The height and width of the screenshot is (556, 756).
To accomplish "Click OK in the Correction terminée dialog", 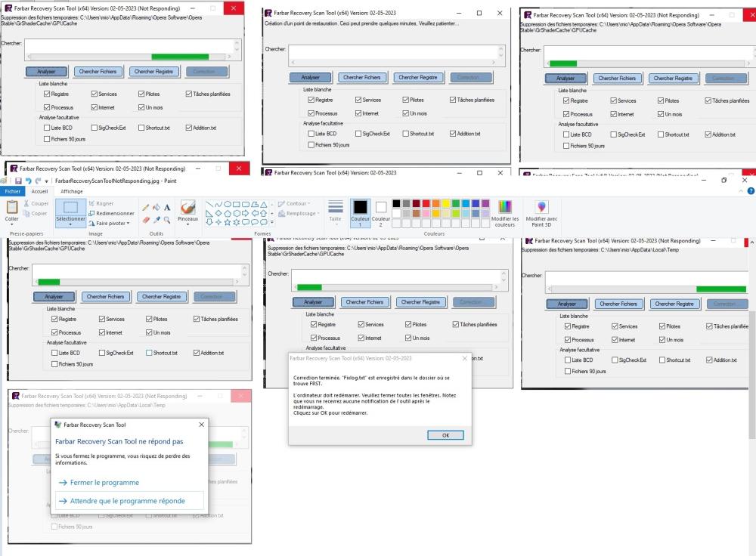I will point(445,435).
